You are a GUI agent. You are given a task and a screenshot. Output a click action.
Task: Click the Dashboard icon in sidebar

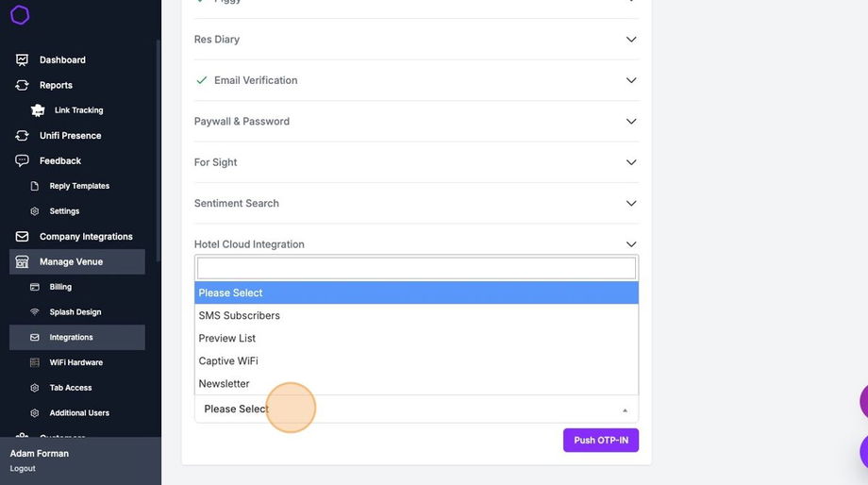pos(22,59)
